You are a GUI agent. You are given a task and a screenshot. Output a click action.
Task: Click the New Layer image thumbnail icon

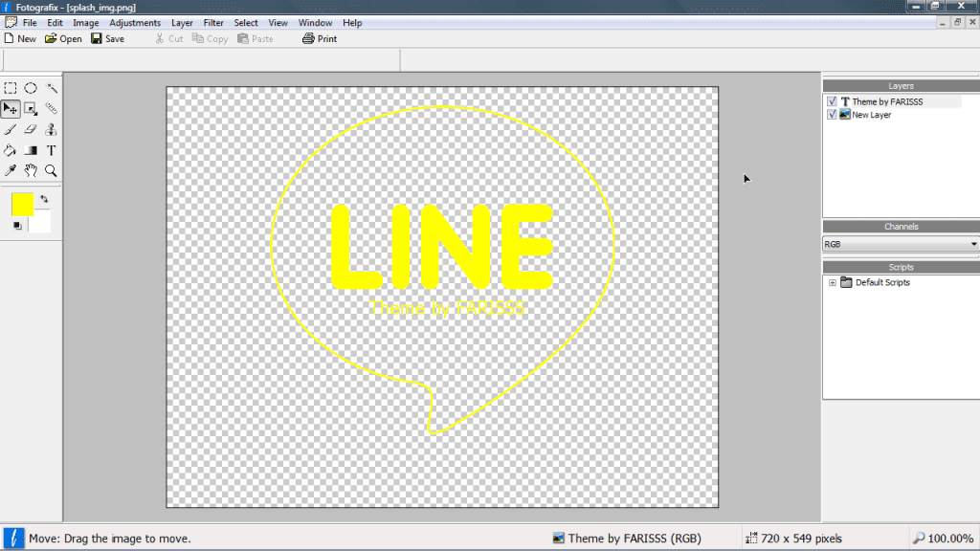tap(845, 115)
